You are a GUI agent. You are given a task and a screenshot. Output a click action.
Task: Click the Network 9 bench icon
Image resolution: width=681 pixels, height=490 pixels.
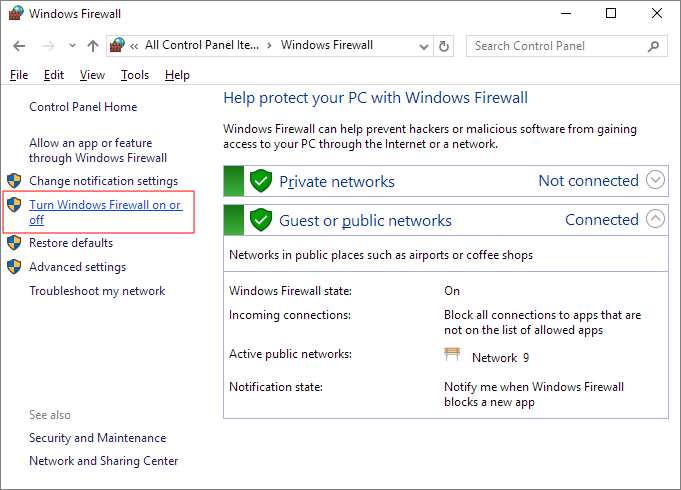pyautogui.click(x=453, y=356)
